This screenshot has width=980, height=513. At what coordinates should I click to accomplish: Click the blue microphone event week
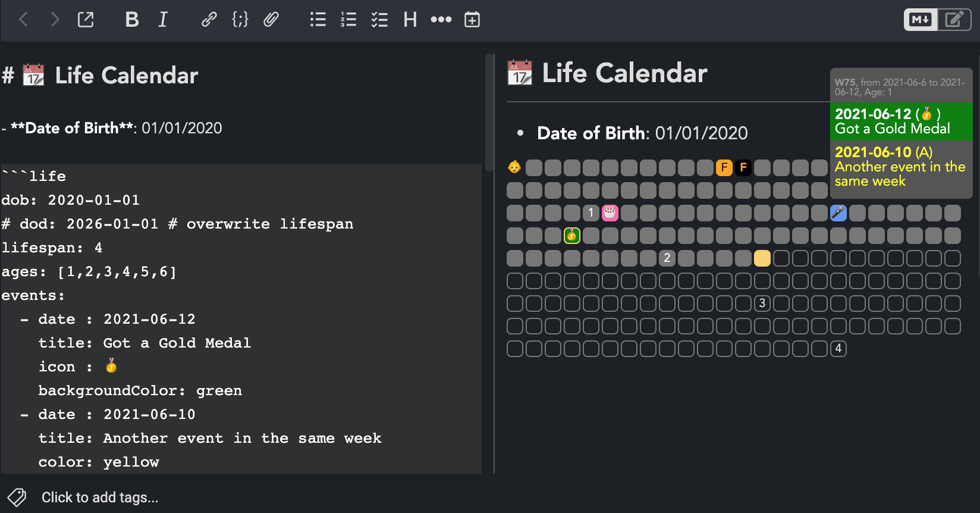(x=838, y=212)
